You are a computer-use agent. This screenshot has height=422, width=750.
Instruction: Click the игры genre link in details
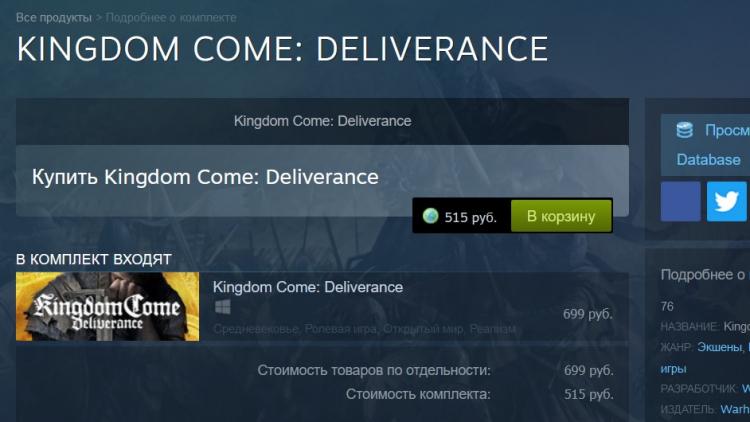coord(673,369)
